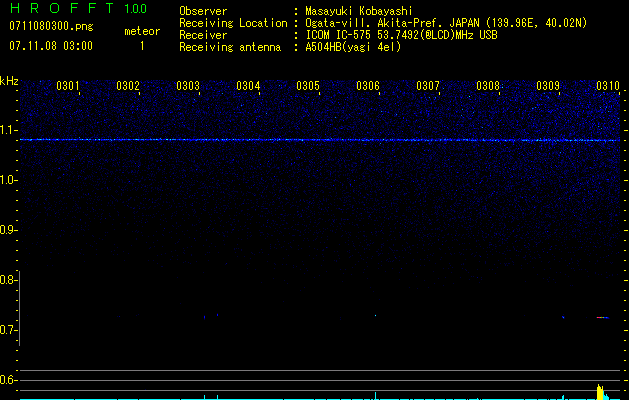Click the yellow signal peak in the power graph

(600, 392)
